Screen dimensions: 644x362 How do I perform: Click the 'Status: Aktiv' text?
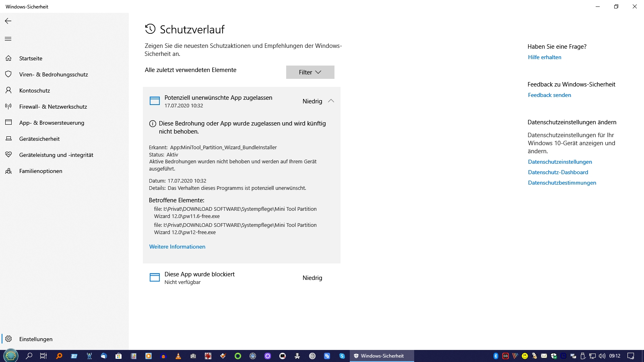(163, 154)
